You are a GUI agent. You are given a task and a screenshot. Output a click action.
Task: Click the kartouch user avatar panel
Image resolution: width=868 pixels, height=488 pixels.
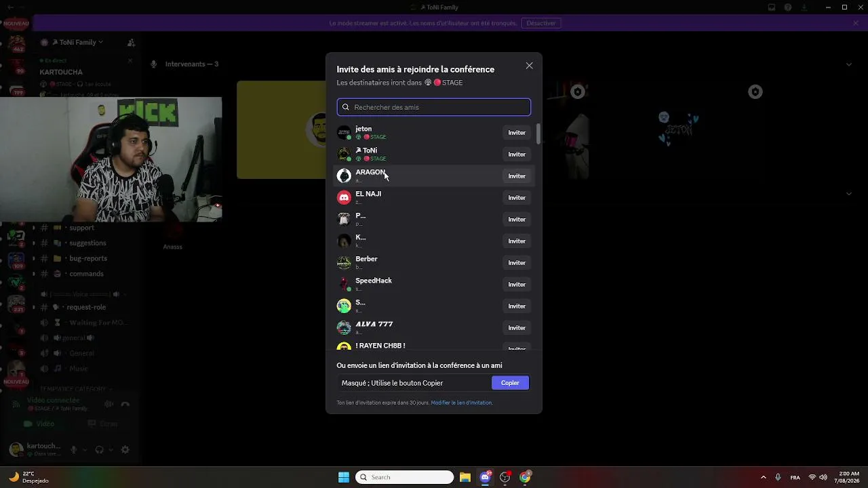pos(35,449)
